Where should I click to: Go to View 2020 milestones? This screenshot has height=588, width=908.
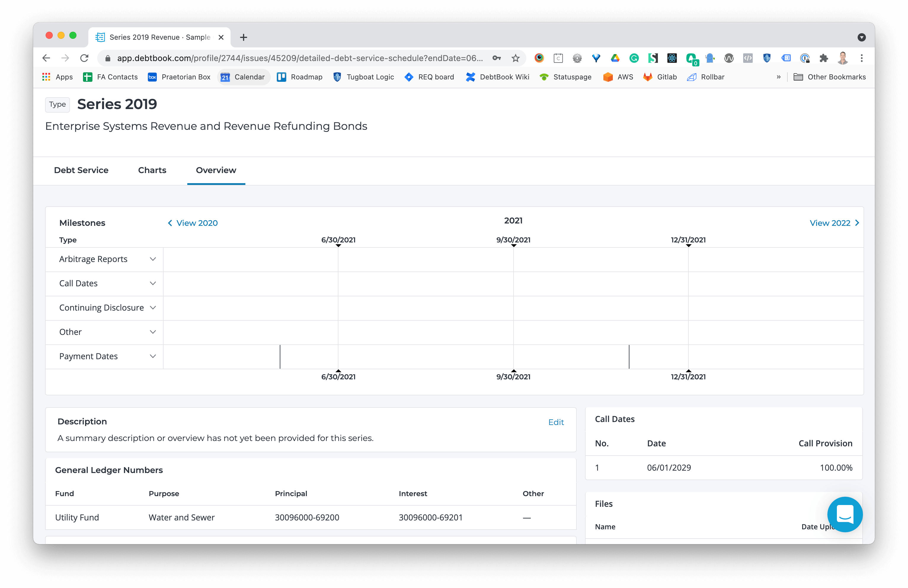[193, 223]
